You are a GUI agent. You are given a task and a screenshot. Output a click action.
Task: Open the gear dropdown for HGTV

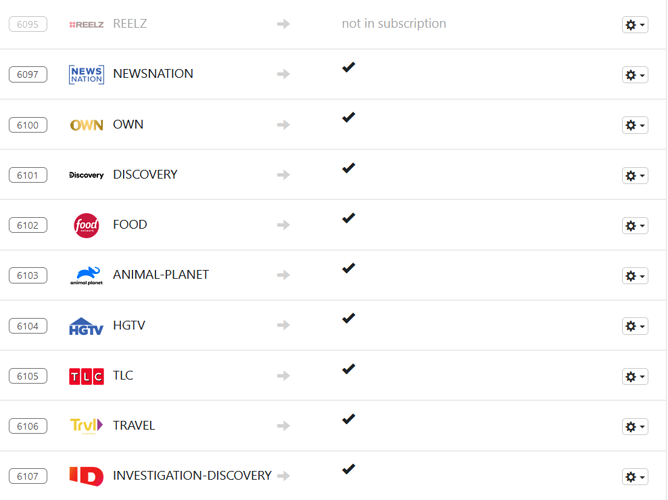click(x=634, y=326)
